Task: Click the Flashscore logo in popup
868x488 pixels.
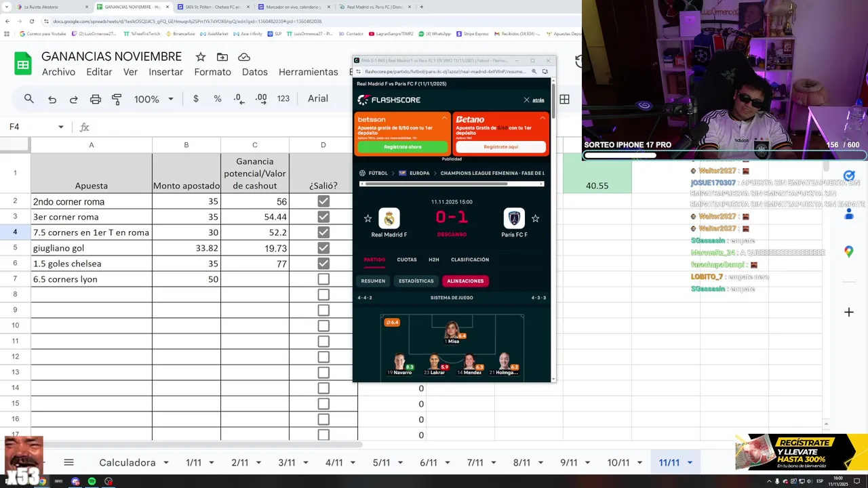Action: pyautogui.click(x=389, y=100)
